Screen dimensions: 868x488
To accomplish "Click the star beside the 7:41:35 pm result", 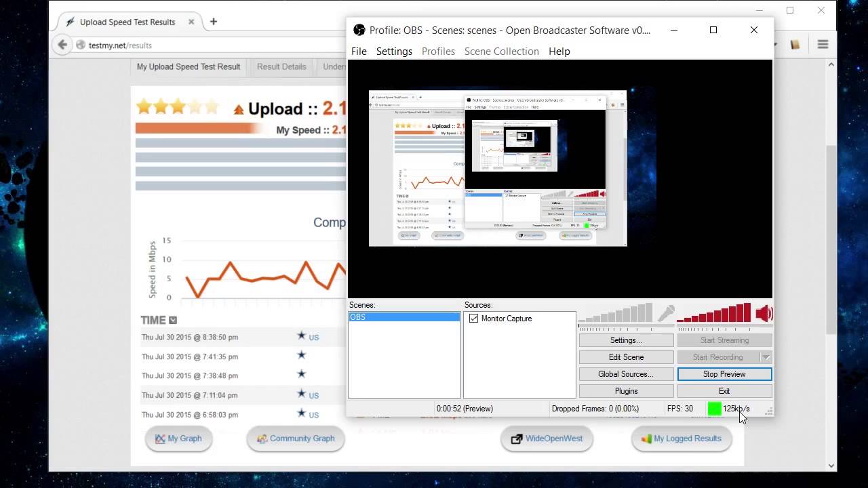I will tap(302, 355).
